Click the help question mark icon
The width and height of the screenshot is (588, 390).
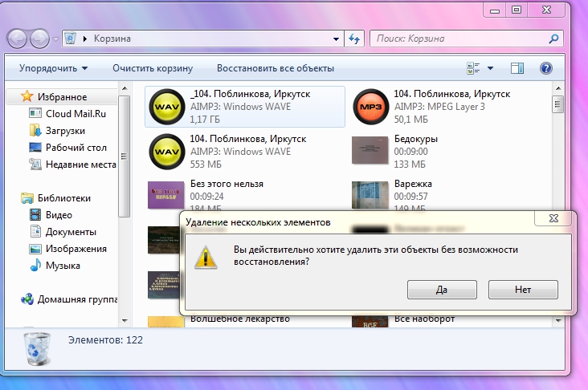546,68
